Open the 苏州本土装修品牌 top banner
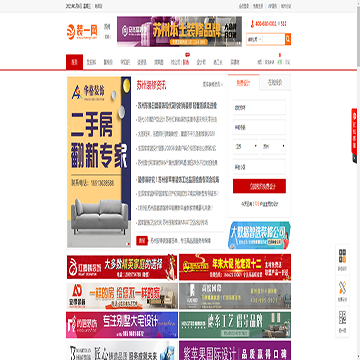Screen dimensions: 360x360 click(x=179, y=31)
